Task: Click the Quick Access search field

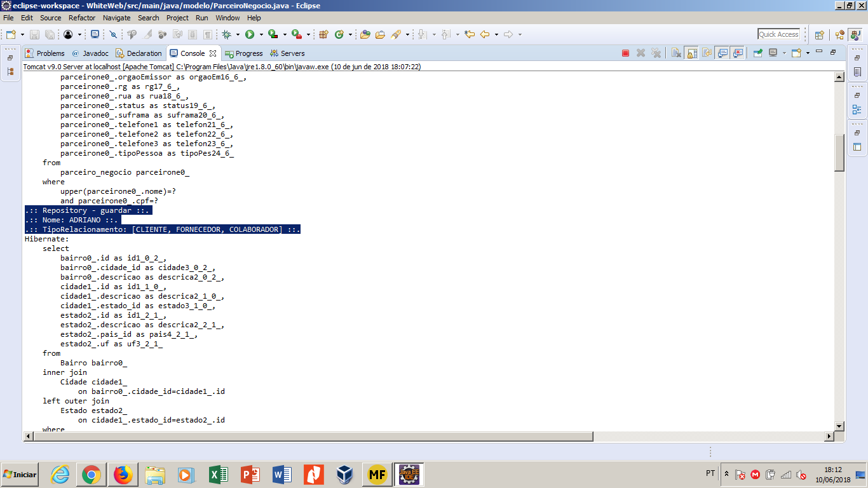Action: tap(778, 34)
